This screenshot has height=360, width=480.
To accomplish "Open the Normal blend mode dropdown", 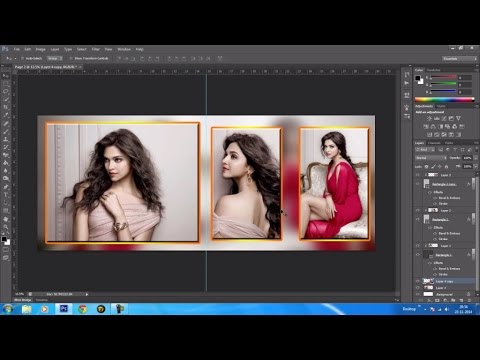I will pyautogui.click(x=431, y=158).
